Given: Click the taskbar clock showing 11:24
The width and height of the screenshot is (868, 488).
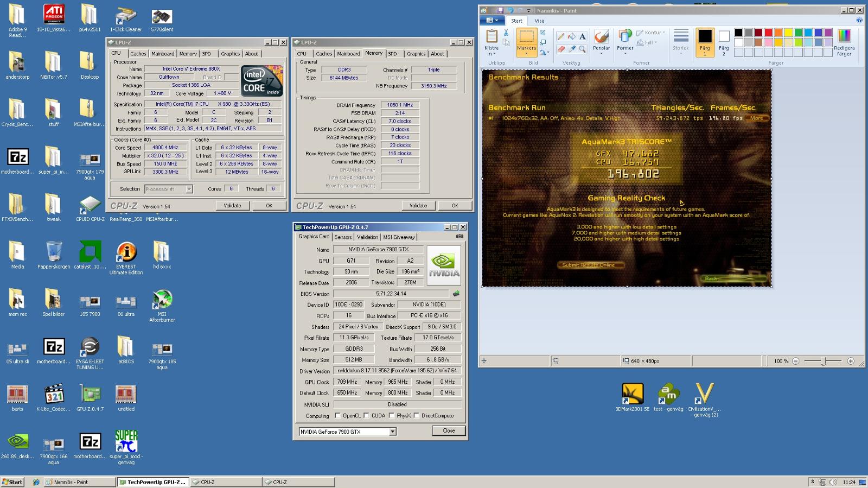Looking at the screenshot, I should point(849,482).
